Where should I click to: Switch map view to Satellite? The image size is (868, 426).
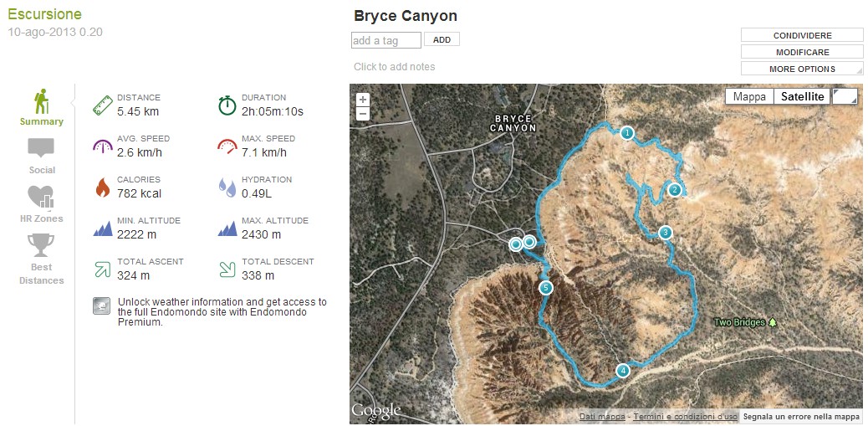coord(802,96)
